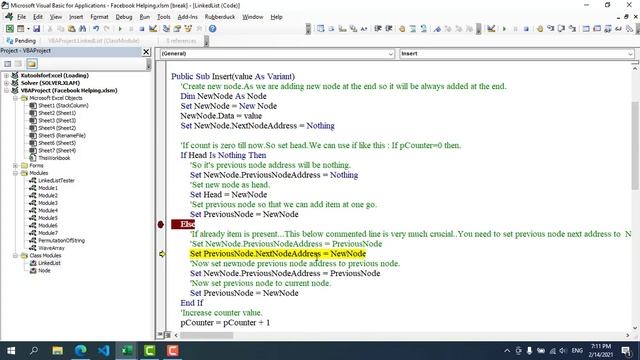This screenshot has width=640, height=360.
Task: Collapse the Microsoft Excel Objects folder
Action: (x=15, y=98)
